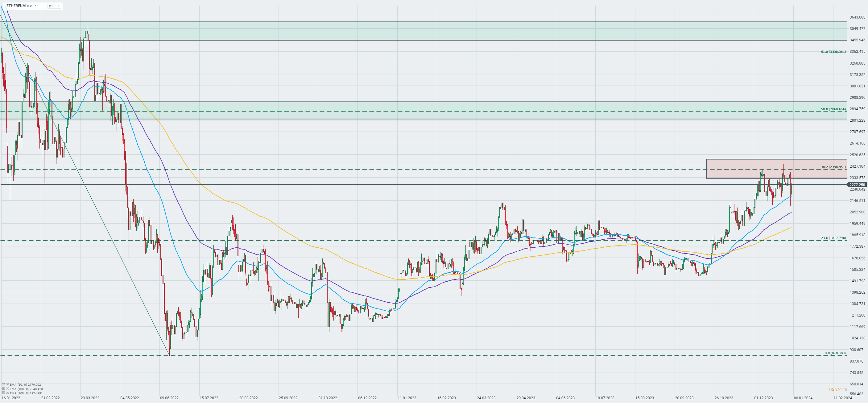Click the candle countdown timer 05h 21m
The width and height of the screenshot is (868, 403).
click(838, 389)
